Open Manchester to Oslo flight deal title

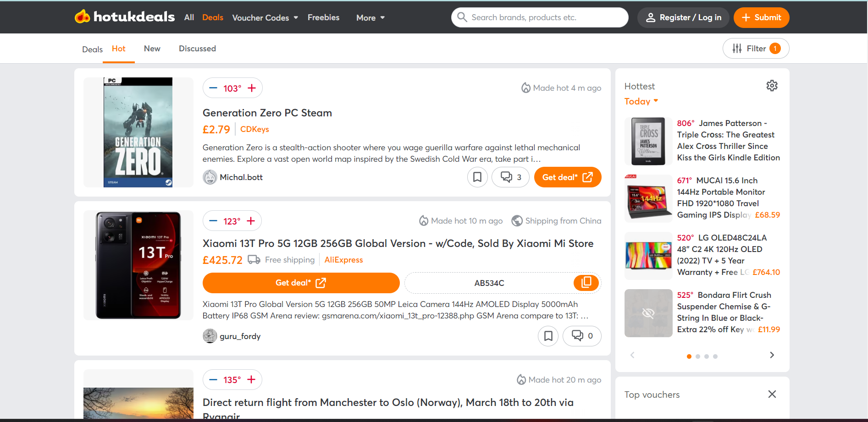click(x=388, y=408)
